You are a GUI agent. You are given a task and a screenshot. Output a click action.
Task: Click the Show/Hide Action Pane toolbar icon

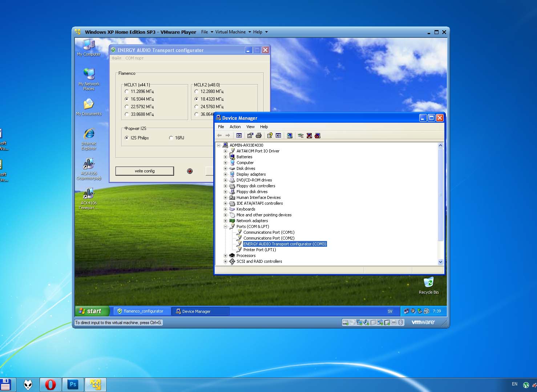pyautogui.click(x=278, y=135)
